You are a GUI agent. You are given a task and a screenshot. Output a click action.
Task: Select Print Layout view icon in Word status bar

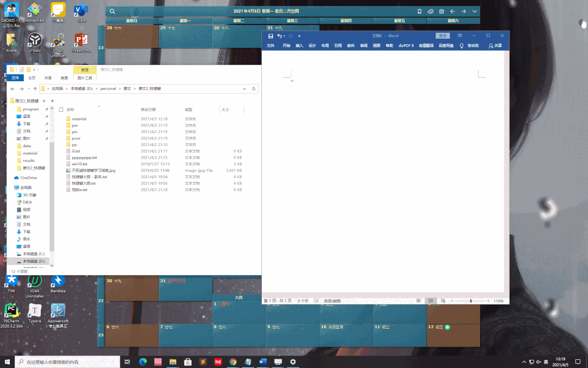431,301
